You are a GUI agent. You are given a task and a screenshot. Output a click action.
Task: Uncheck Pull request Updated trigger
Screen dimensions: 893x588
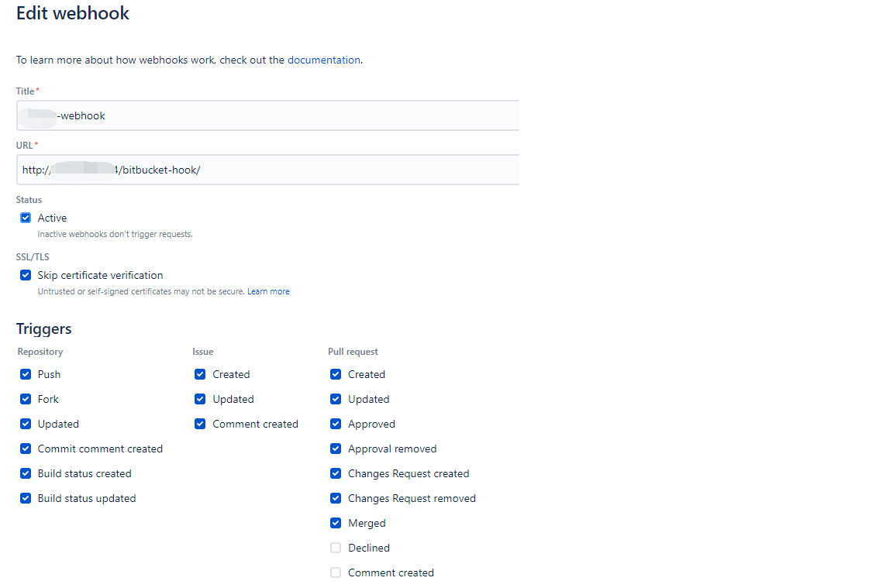pos(336,399)
